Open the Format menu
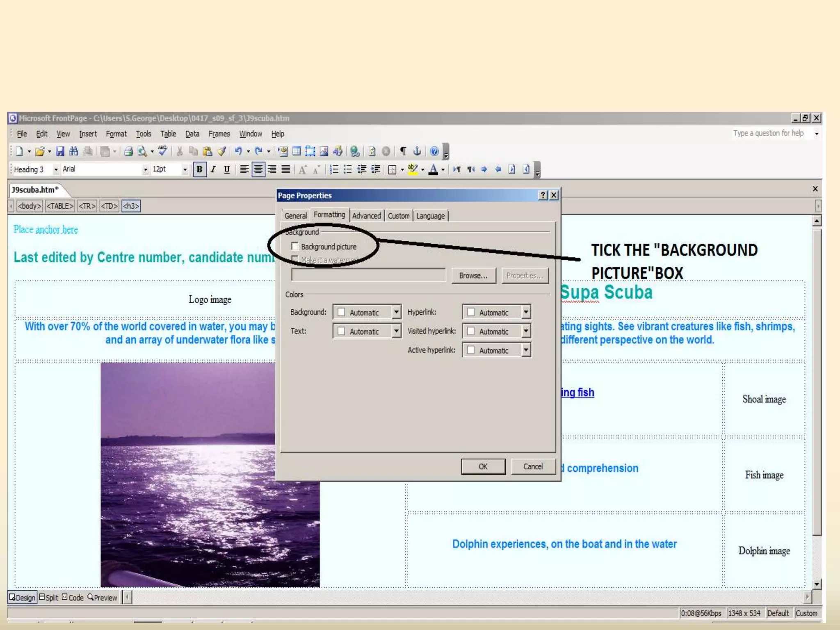The height and width of the screenshot is (630, 840). click(x=116, y=134)
